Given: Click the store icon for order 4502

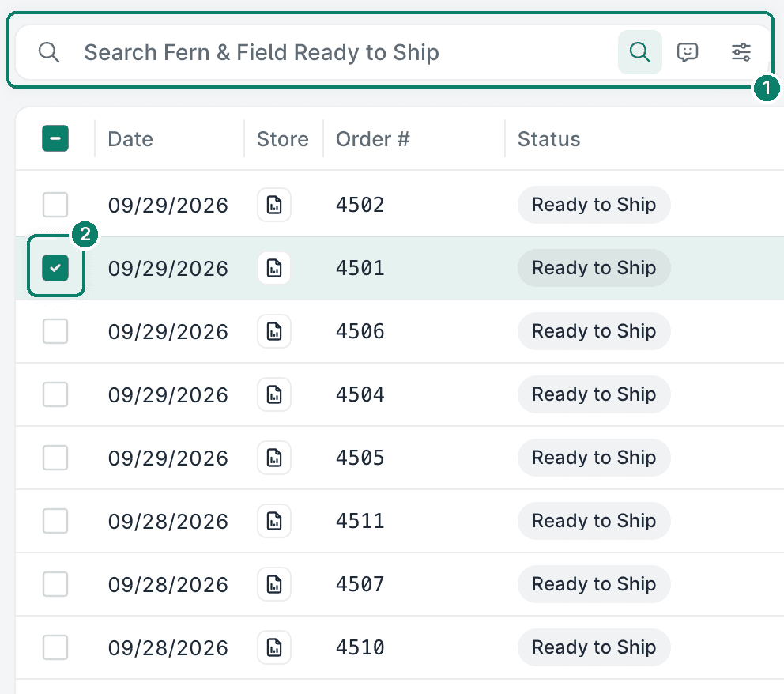Looking at the screenshot, I should (274, 205).
